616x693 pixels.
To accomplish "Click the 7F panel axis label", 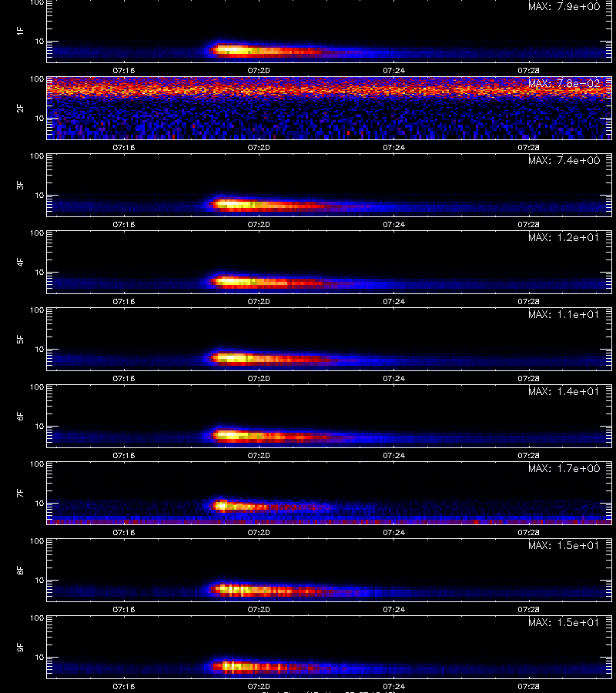I will point(20,493).
